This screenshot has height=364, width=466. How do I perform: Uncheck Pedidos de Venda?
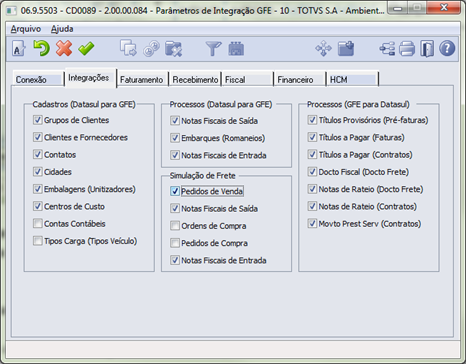(x=175, y=191)
